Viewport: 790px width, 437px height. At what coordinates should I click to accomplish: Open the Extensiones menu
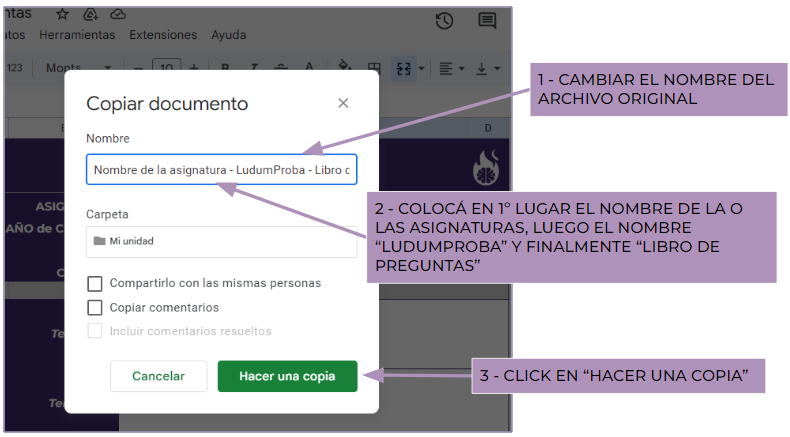(163, 35)
